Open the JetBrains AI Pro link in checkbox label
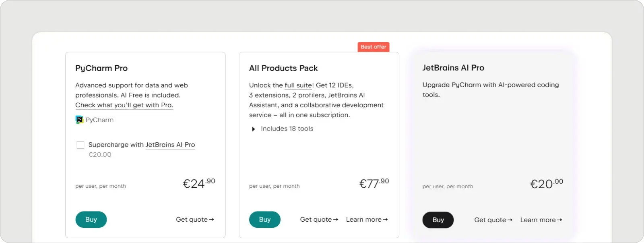The width and height of the screenshot is (644, 243). [170, 144]
